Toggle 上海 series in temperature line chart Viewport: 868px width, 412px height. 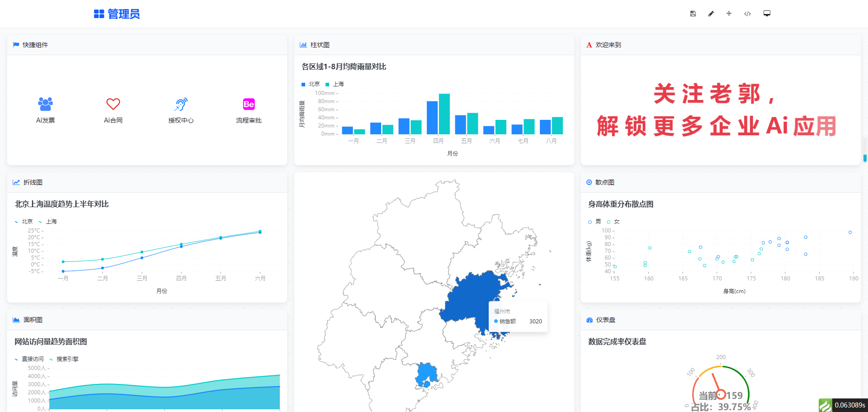tap(48, 222)
